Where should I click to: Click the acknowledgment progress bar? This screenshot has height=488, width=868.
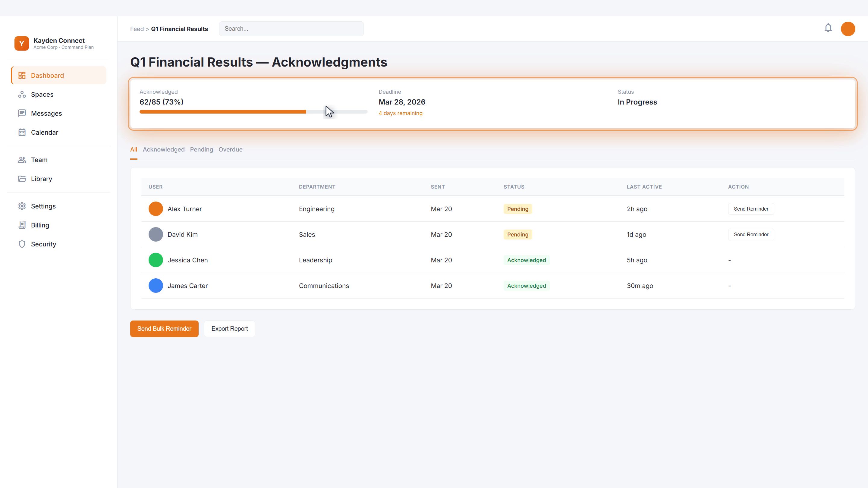253,112
